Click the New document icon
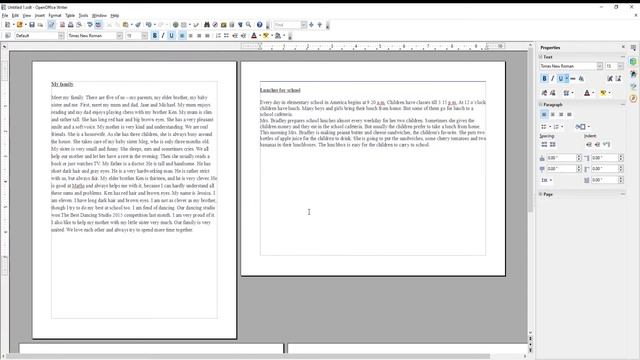This screenshot has height=360, width=640. pos(7,25)
